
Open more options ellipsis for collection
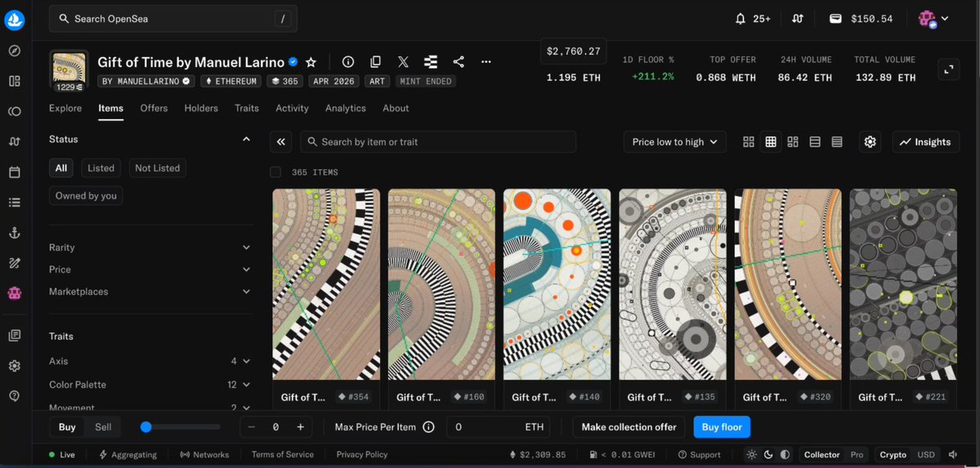486,62
